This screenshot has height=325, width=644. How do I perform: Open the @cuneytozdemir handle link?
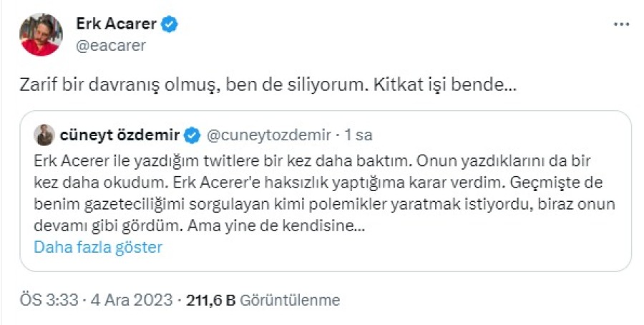(268, 135)
